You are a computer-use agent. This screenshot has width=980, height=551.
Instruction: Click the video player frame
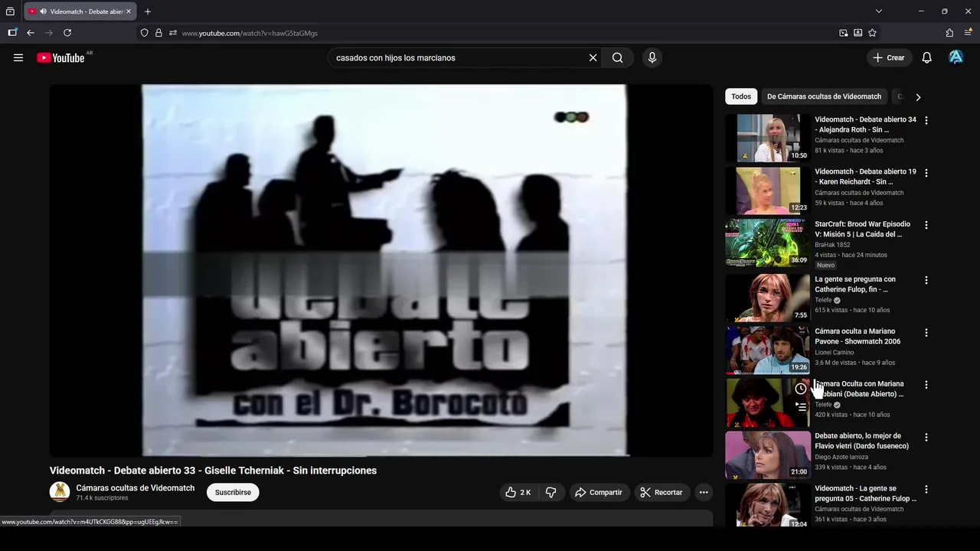(x=381, y=270)
